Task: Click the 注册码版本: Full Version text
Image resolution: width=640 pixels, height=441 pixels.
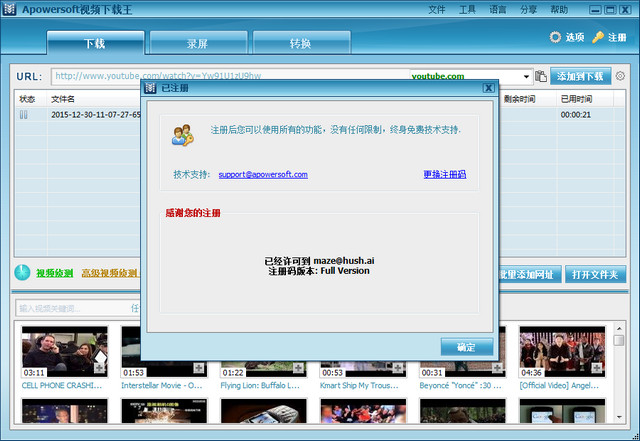Action: [x=319, y=271]
